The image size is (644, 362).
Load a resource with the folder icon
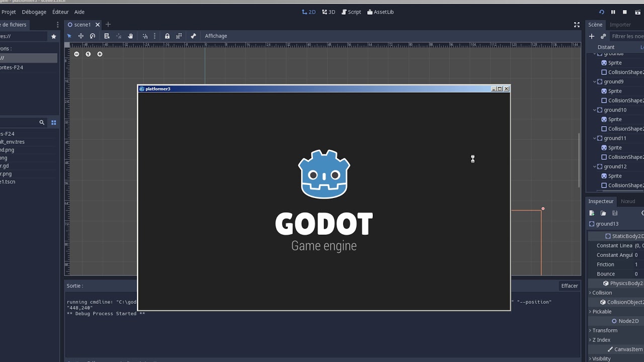pos(603,213)
